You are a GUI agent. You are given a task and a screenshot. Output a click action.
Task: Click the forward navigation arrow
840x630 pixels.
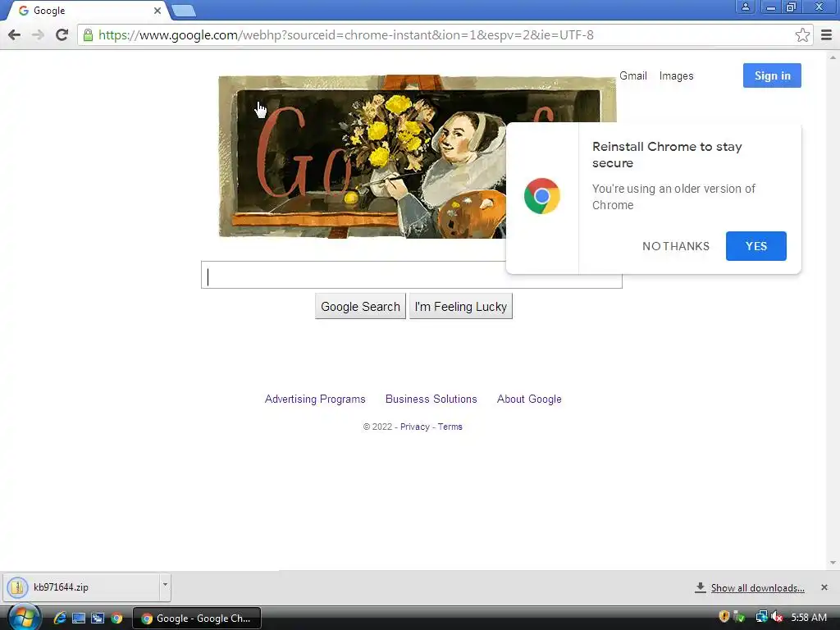tap(38, 34)
